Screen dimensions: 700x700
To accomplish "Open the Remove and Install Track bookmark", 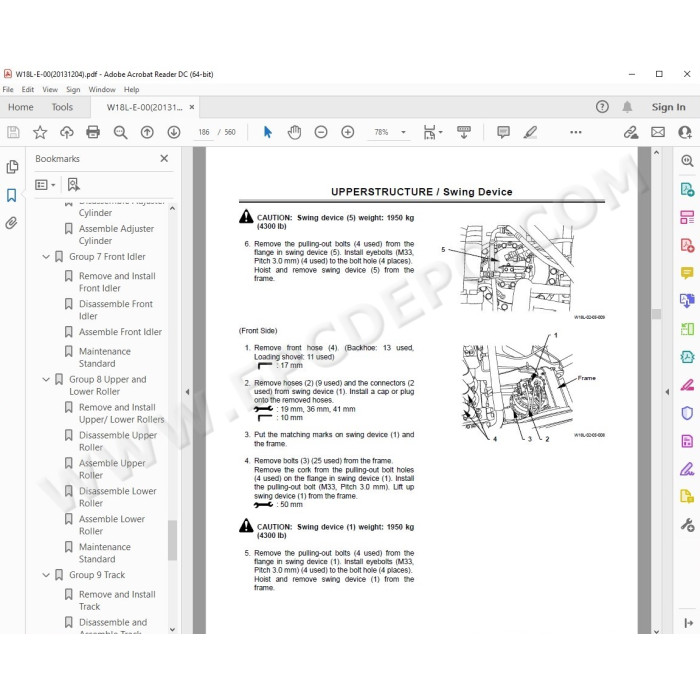I will click(117, 600).
